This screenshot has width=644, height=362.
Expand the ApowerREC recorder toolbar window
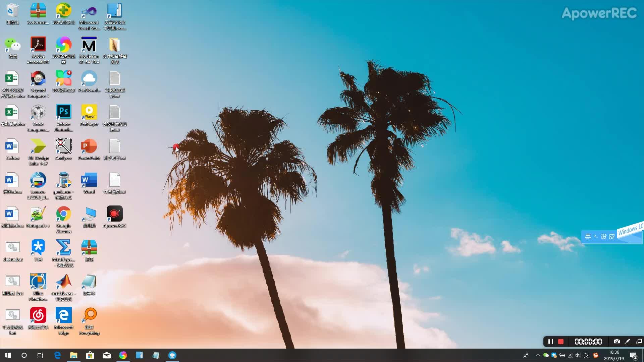click(639, 342)
